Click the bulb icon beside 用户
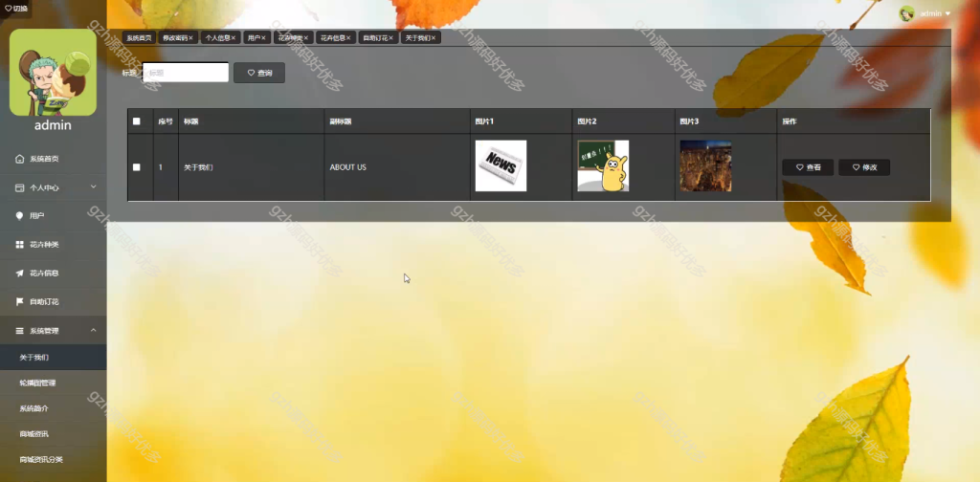980x482 pixels. [x=19, y=216]
